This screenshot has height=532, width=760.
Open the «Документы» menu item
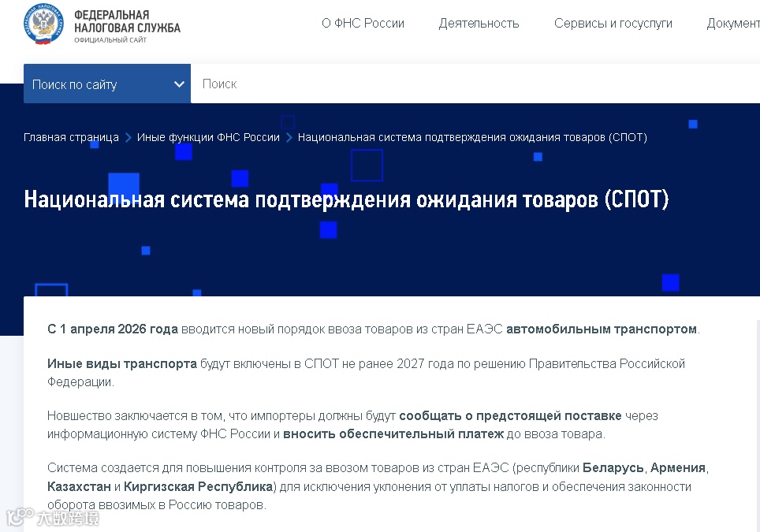pyautogui.click(x=733, y=24)
